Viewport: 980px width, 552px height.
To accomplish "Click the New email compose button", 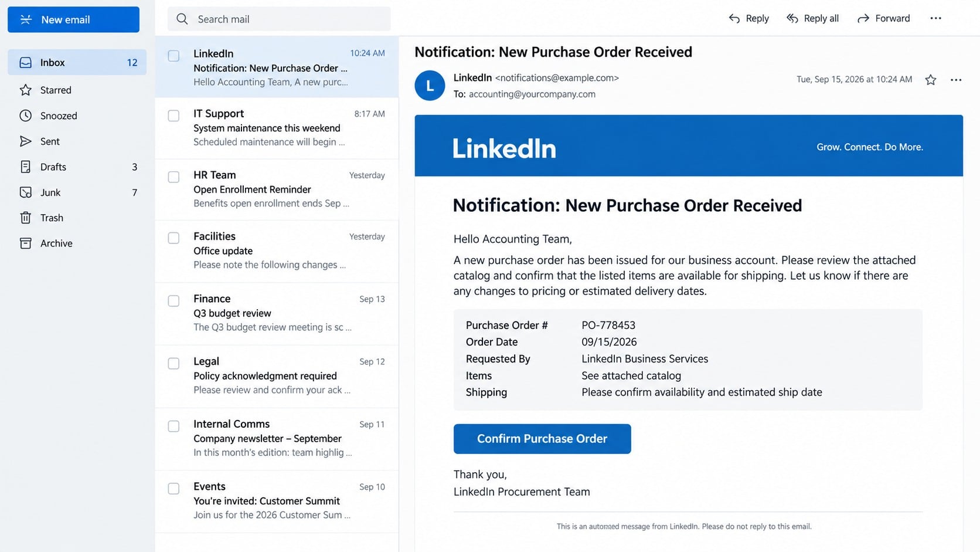I will click(73, 19).
